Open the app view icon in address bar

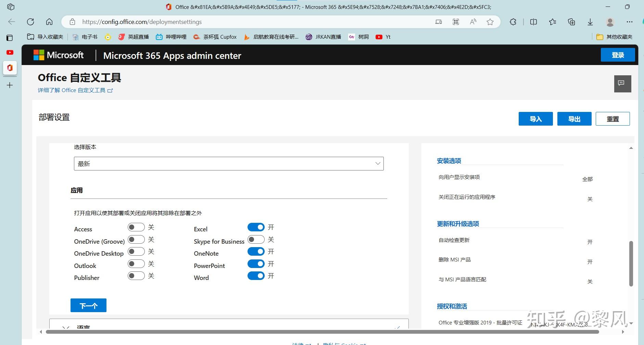click(x=439, y=22)
